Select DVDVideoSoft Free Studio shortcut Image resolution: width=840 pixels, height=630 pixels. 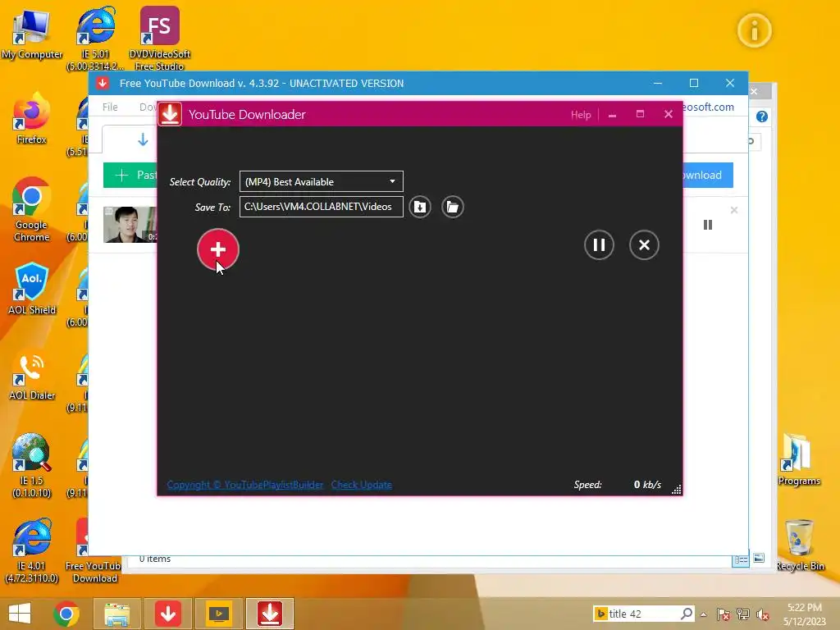pyautogui.click(x=160, y=39)
